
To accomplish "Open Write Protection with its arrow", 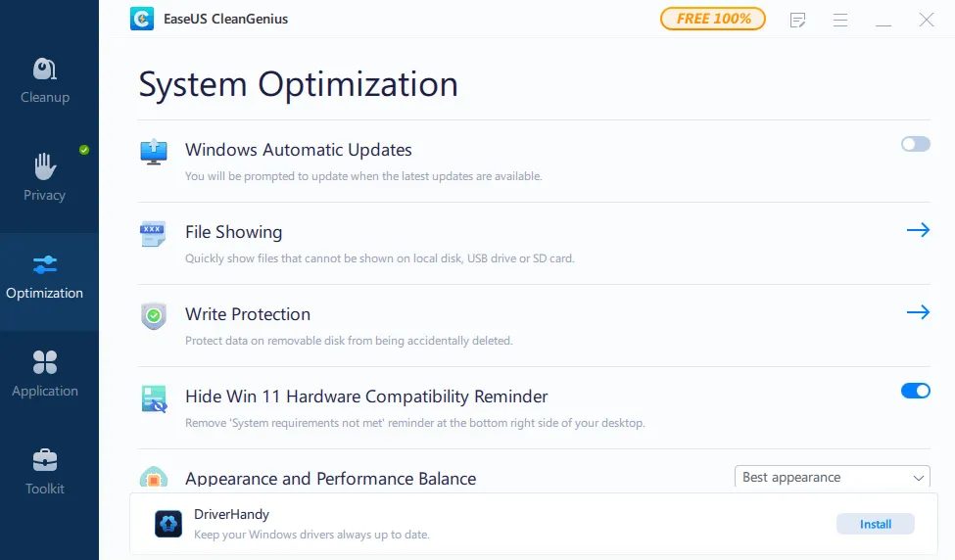I will pyautogui.click(x=918, y=312).
